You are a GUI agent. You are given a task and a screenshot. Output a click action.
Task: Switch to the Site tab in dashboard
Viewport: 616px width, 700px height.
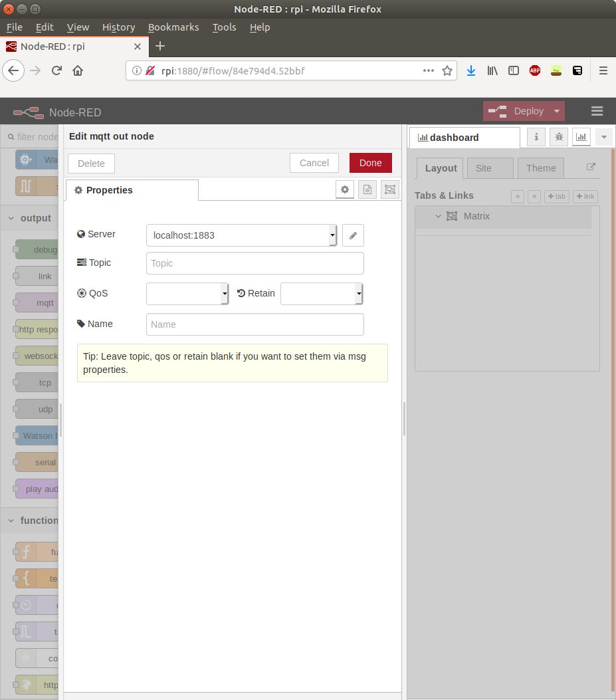[x=490, y=168]
